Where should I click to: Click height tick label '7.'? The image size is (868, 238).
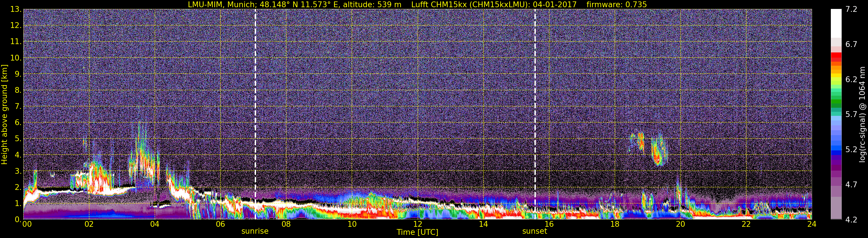point(18,106)
